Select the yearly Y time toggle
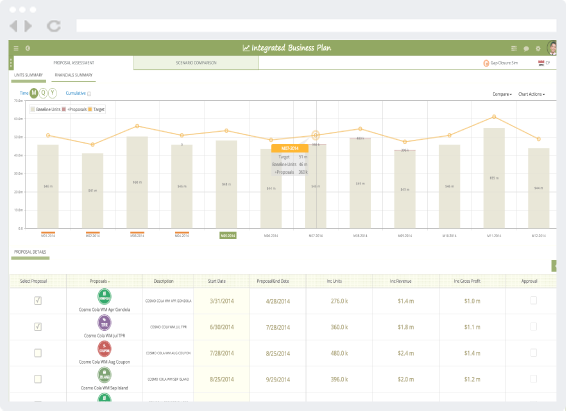 pos(53,93)
